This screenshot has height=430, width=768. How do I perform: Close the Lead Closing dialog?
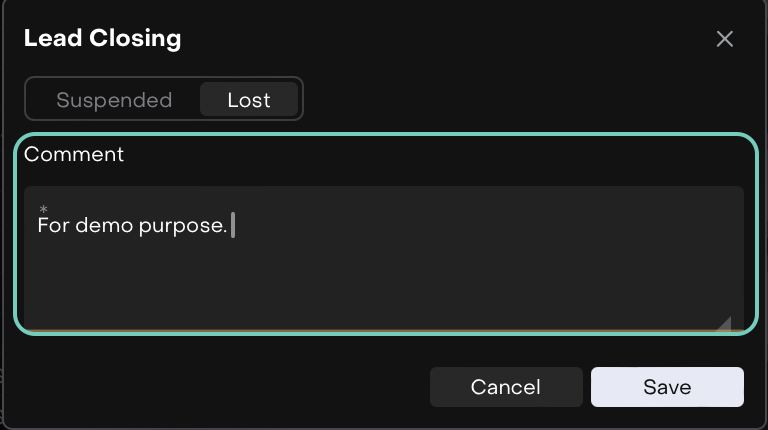click(x=725, y=39)
